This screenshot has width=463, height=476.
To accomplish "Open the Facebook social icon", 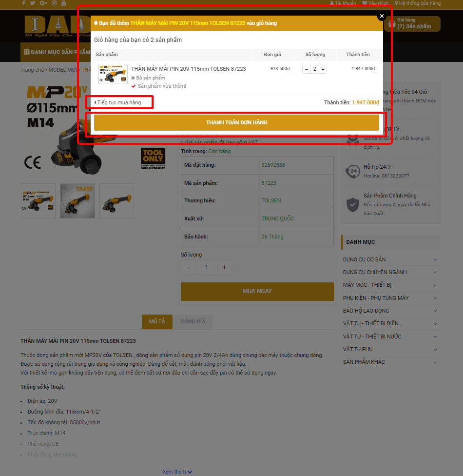I will click(24, 3).
